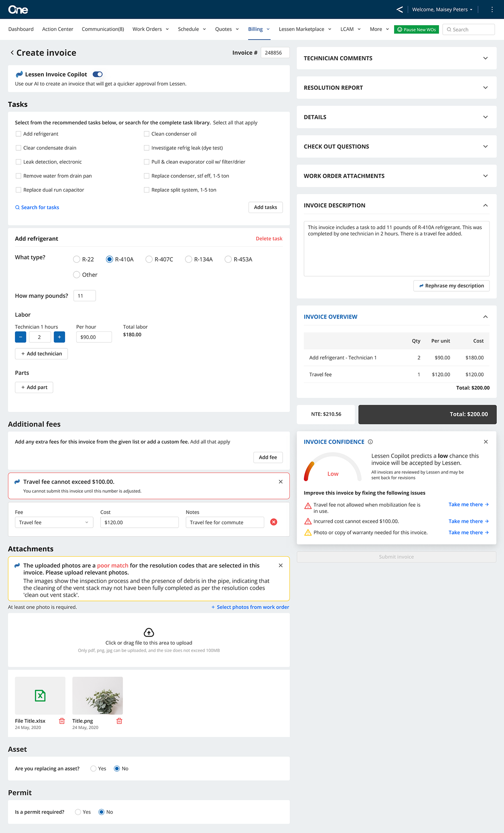Increase technician hours with plus button
The height and width of the screenshot is (833, 504).
pos(59,337)
